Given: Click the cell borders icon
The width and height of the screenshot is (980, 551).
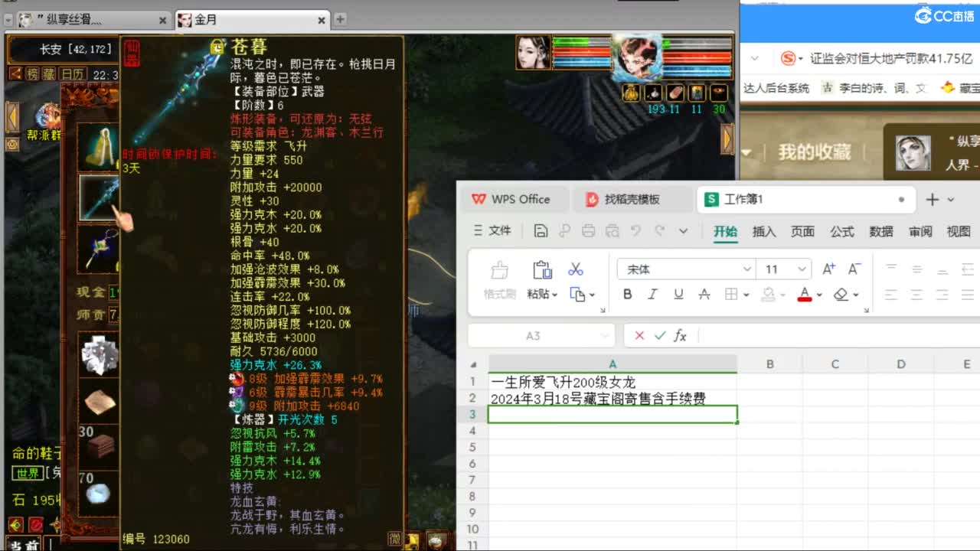Looking at the screenshot, I should click(x=731, y=295).
